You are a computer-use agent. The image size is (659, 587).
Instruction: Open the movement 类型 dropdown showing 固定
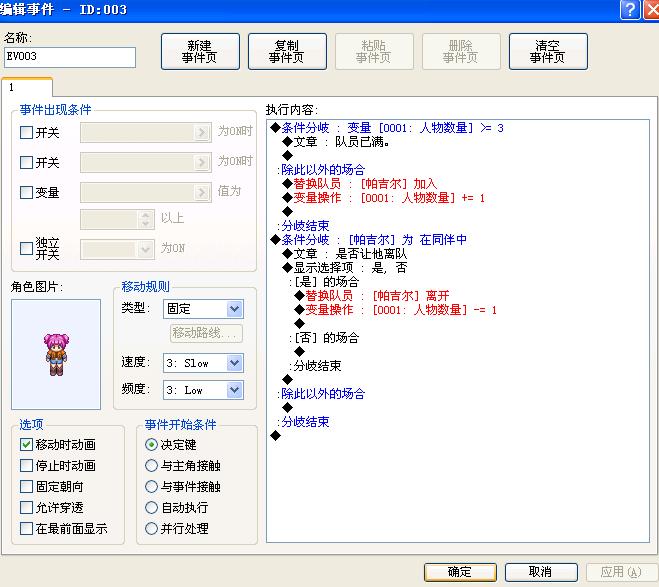(x=203, y=309)
